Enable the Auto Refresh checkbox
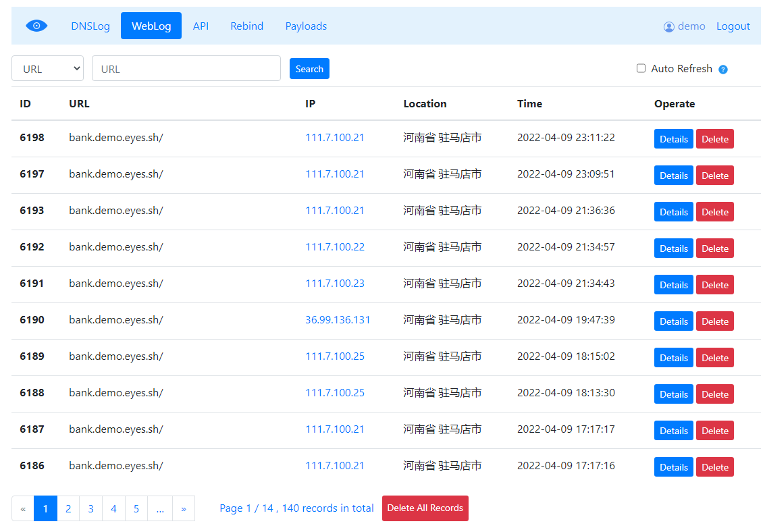Viewport: 765px width, 532px height. click(641, 68)
